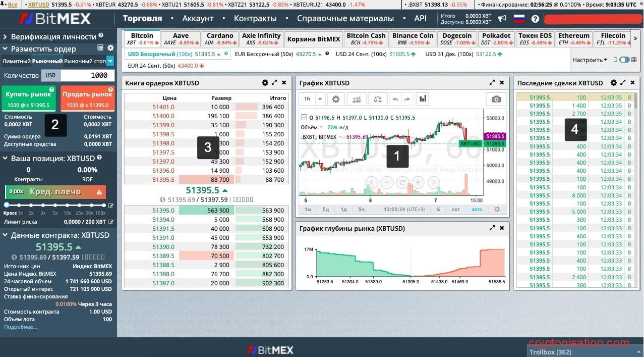This screenshot has height=357, width=644.
Task: Take chart snapshot with camera icon
Action: coord(496,99)
